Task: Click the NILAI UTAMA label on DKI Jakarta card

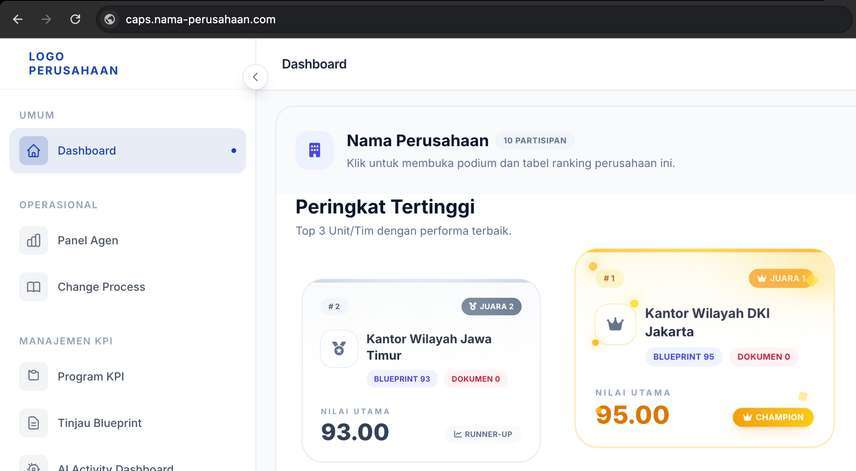Action: [633, 393]
